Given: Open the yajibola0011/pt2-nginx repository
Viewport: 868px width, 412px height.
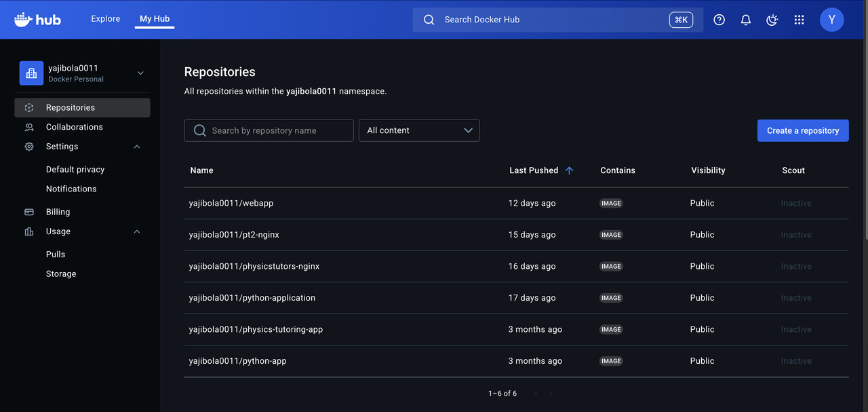Looking at the screenshot, I should [234, 235].
